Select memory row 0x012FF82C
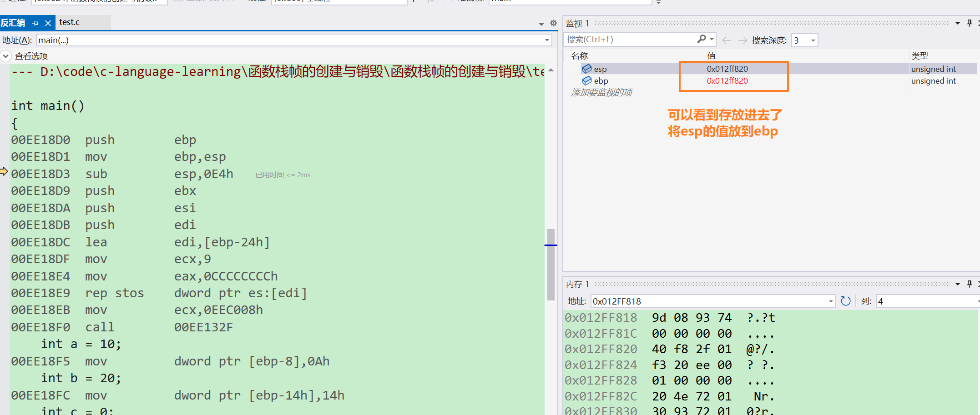This screenshot has height=415, width=980. click(x=670, y=396)
